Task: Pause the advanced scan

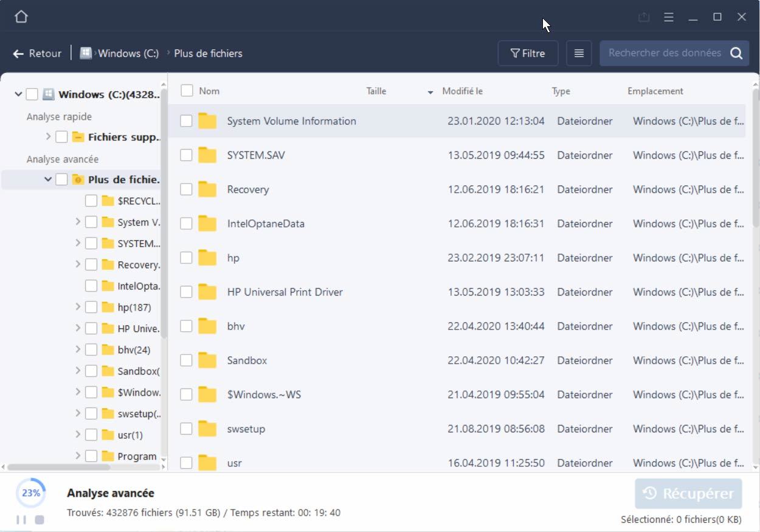Action: coord(21,520)
